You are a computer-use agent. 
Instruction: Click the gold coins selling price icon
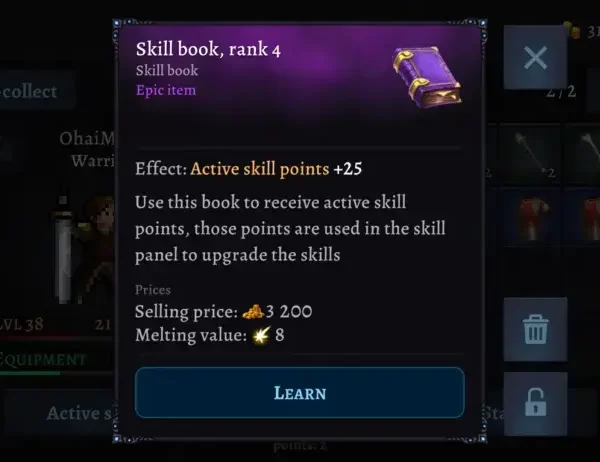(x=253, y=312)
